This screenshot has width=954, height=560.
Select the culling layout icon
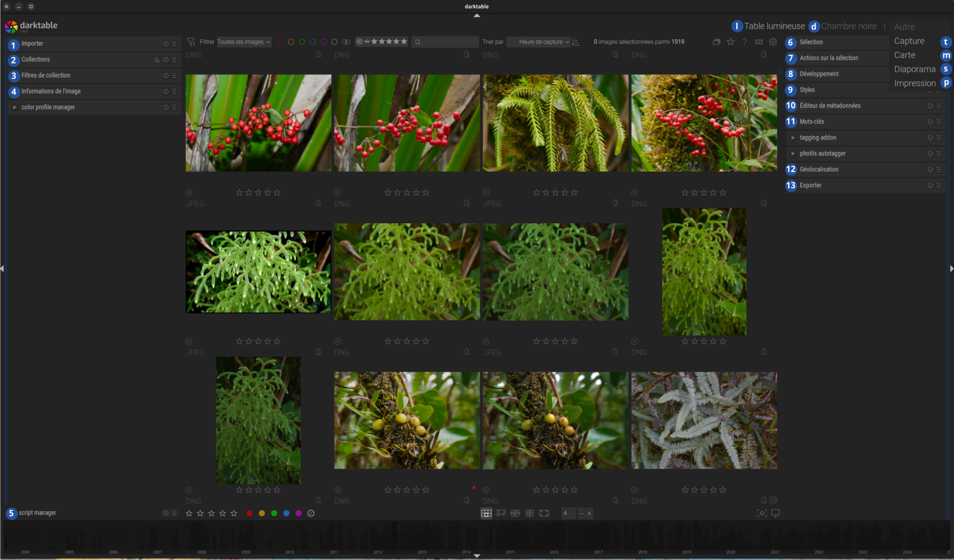tap(515, 513)
